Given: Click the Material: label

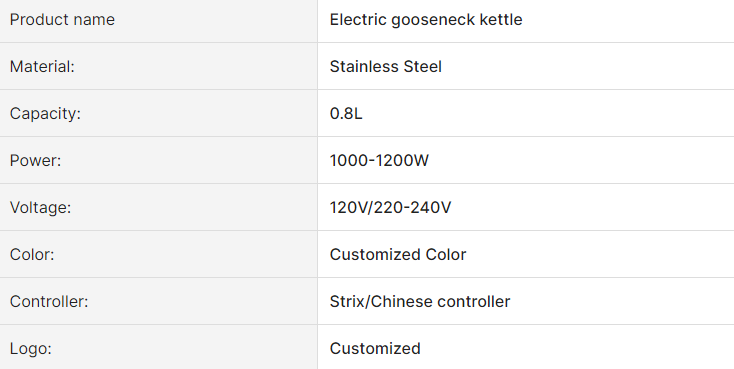Looking at the screenshot, I should pyautogui.click(x=42, y=66).
